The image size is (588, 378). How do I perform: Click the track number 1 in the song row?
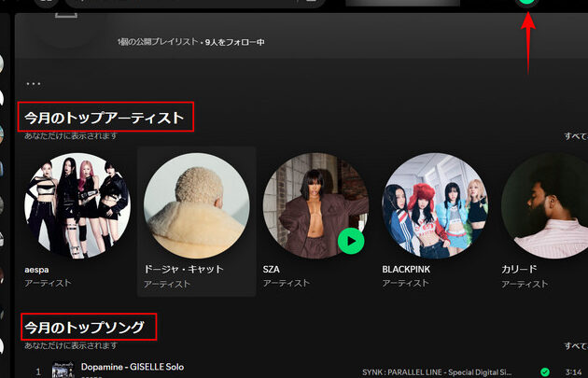(x=38, y=372)
